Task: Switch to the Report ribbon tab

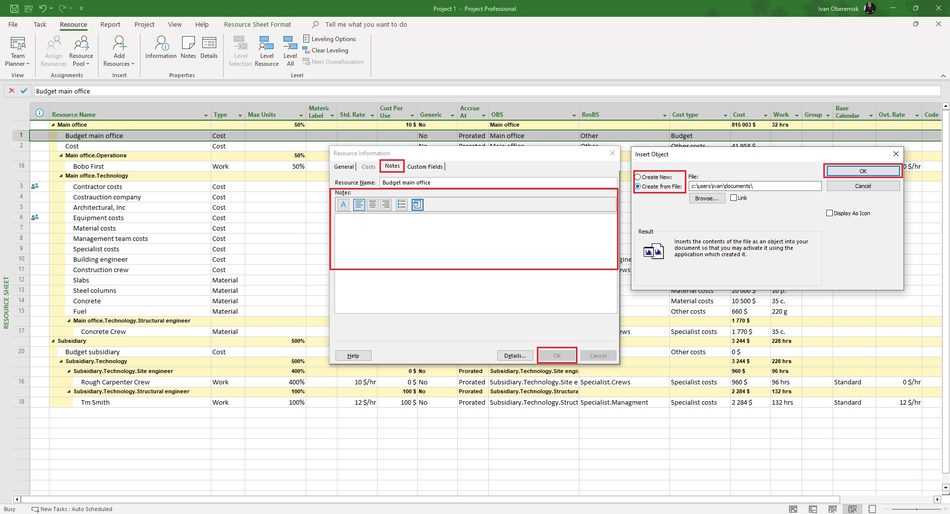Action: pos(110,24)
